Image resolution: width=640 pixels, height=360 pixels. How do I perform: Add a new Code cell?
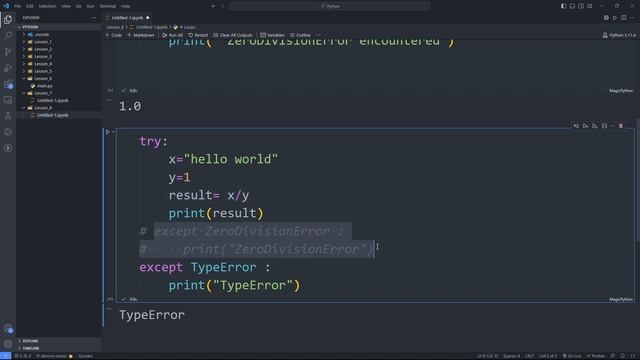click(113, 35)
